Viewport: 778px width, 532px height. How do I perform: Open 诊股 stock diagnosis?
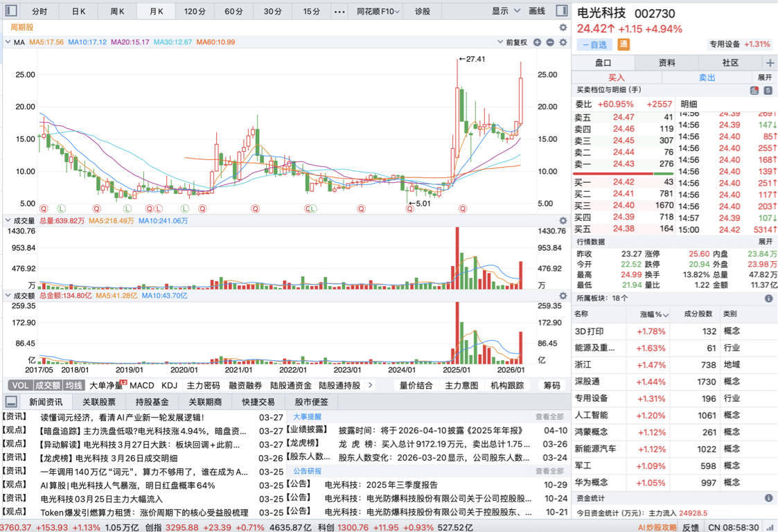(423, 11)
